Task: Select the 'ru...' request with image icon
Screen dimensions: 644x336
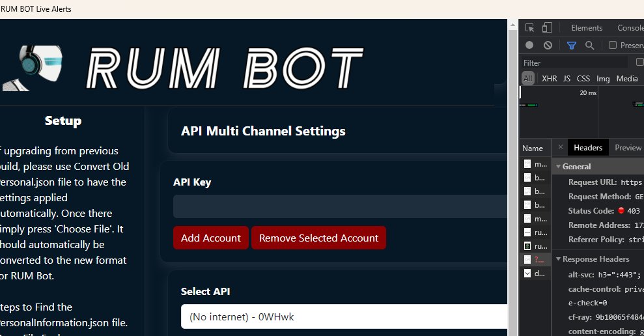Action: 535,246
